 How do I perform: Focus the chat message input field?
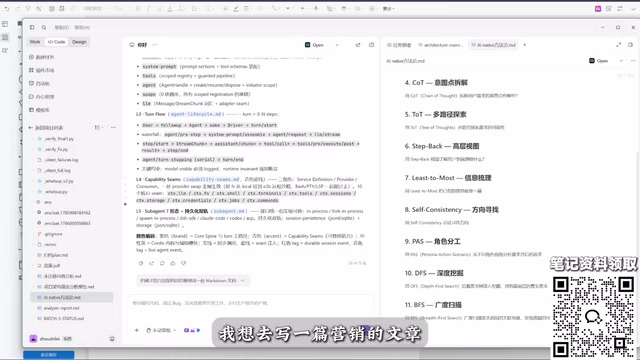point(250,303)
